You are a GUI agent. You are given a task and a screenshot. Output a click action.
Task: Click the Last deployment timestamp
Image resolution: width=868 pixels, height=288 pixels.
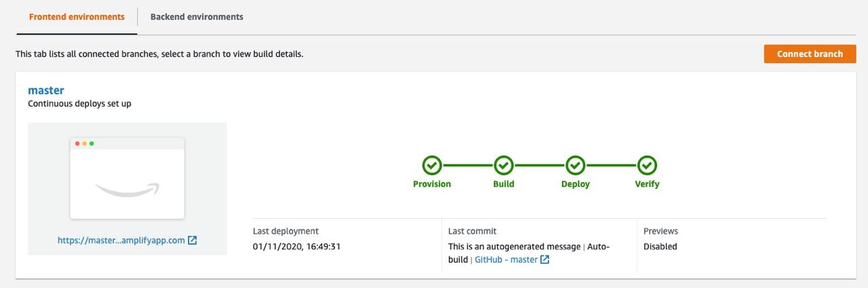296,247
